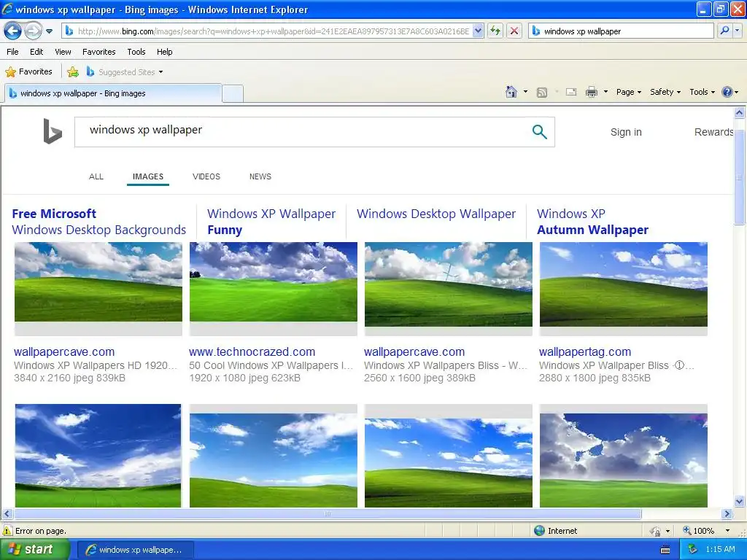Click the wallpapertag.com source link
The image size is (747, 560).
click(x=585, y=352)
